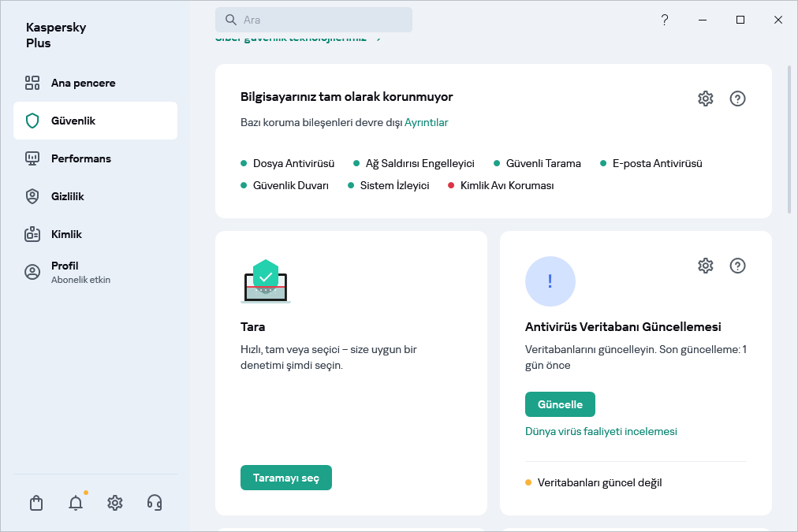Image resolution: width=798 pixels, height=532 pixels.
Task: Click the vertical scrollbar thumb
Action: 789,140
